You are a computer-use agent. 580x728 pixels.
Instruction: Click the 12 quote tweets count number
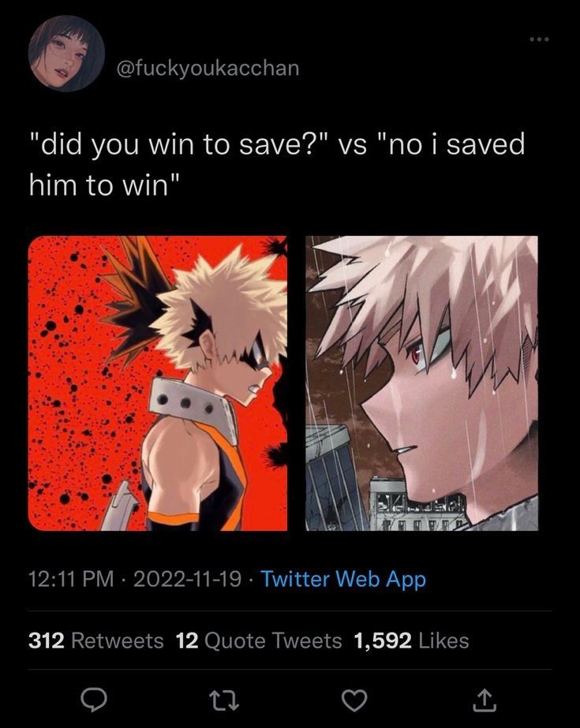(x=187, y=640)
